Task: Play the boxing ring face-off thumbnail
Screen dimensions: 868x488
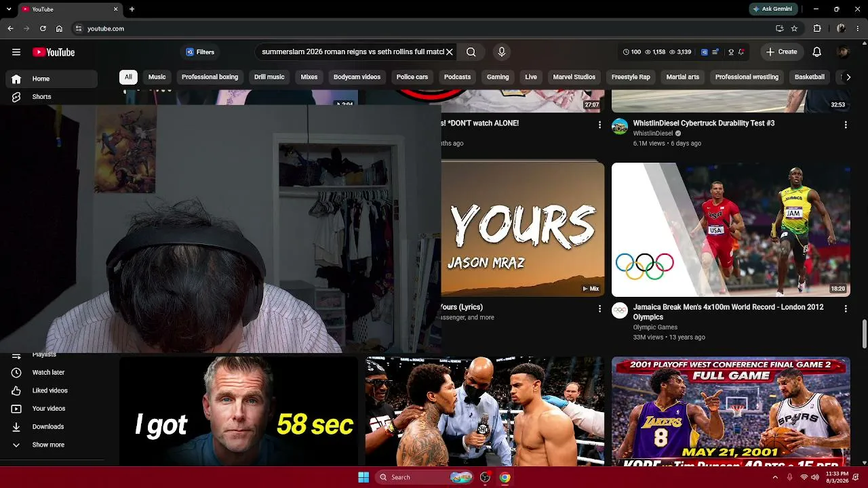Action: pos(485,411)
